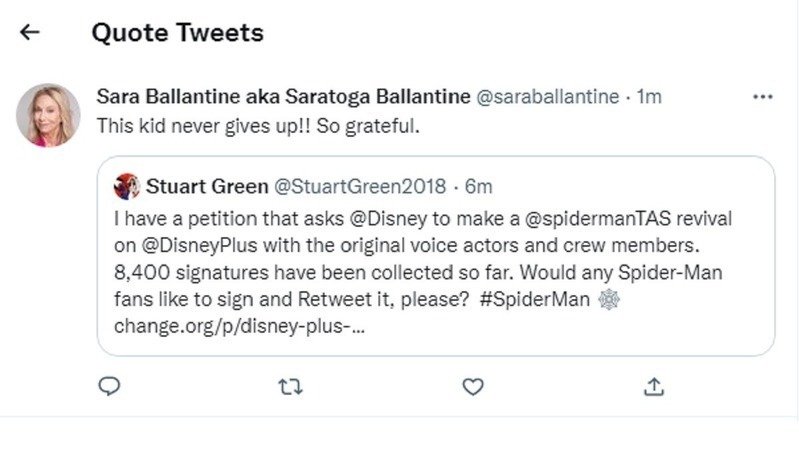This screenshot has height=450, width=799.
Task: Click Stuart Green's small avatar
Action: 127,186
